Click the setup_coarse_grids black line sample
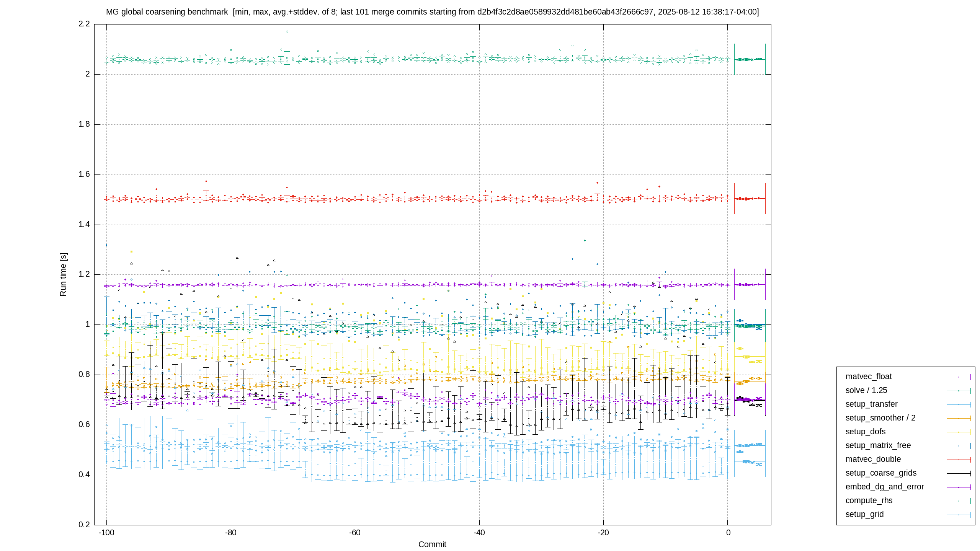The height and width of the screenshot is (551, 980). click(x=959, y=473)
